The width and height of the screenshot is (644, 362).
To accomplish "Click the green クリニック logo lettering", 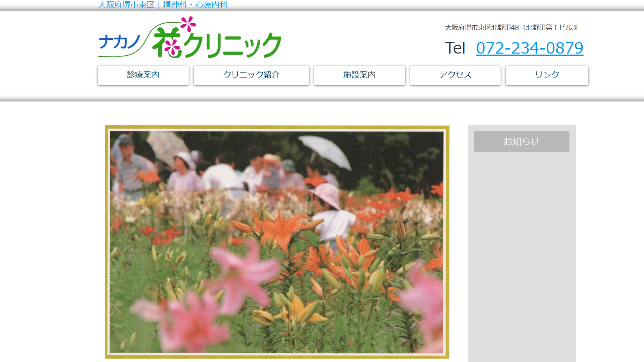I will pos(233,46).
